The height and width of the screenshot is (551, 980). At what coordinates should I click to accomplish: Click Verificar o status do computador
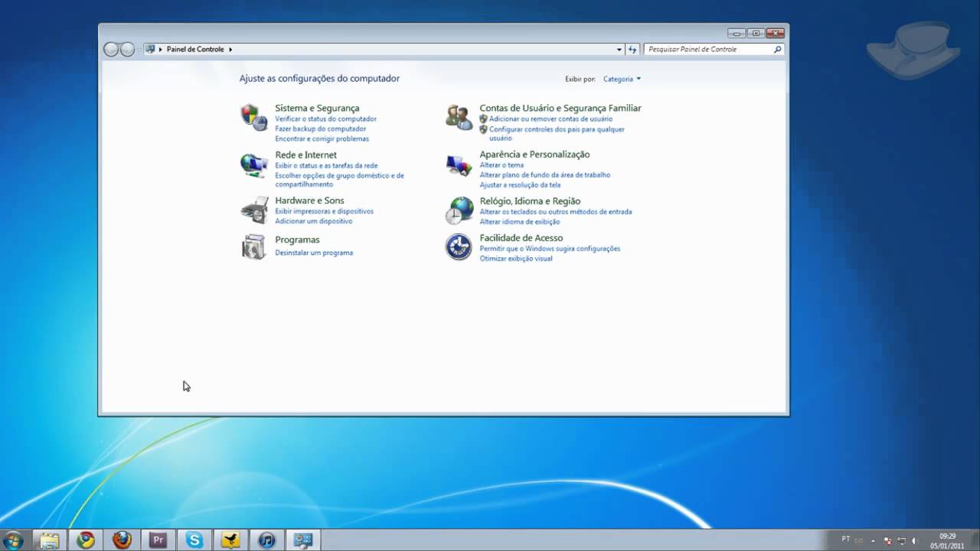325,119
